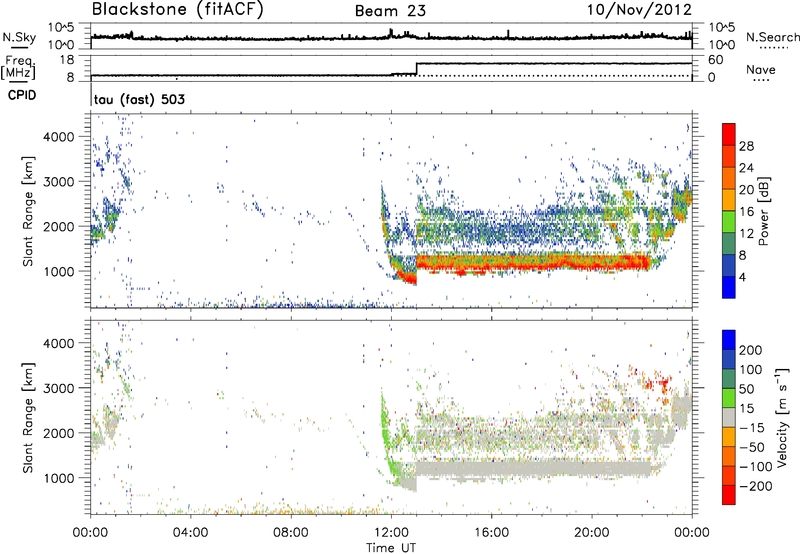Click the 12:00 time tick label
This screenshot has height=554, width=800.
tap(391, 533)
